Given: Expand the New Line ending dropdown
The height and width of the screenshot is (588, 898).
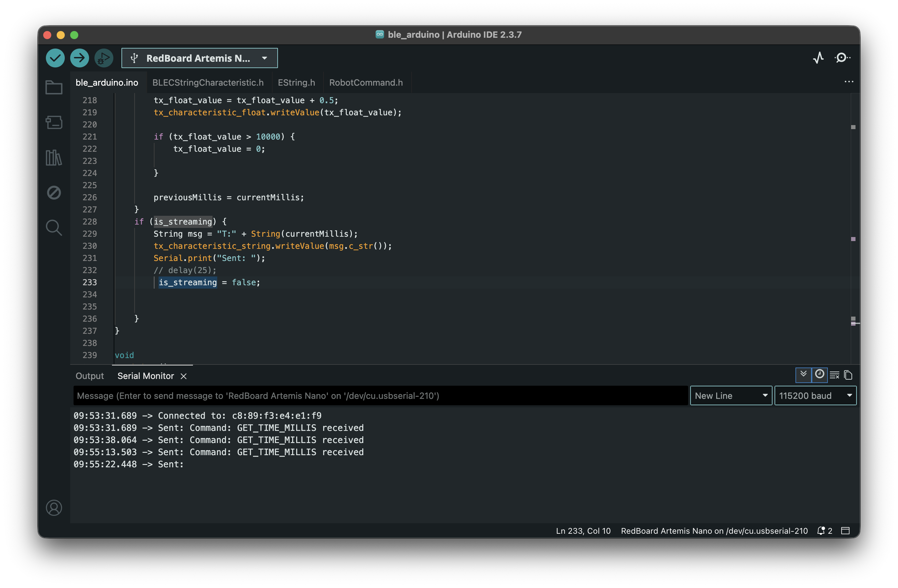Looking at the screenshot, I should [x=730, y=395].
